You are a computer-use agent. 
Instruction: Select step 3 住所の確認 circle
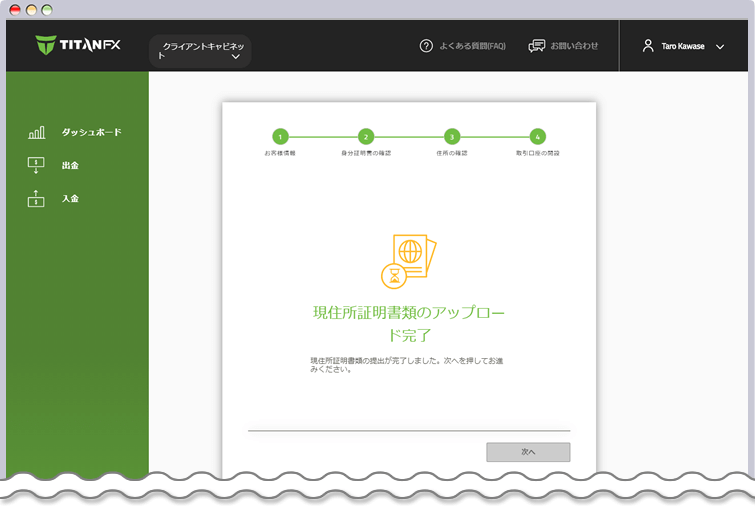pyautogui.click(x=452, y=137)
